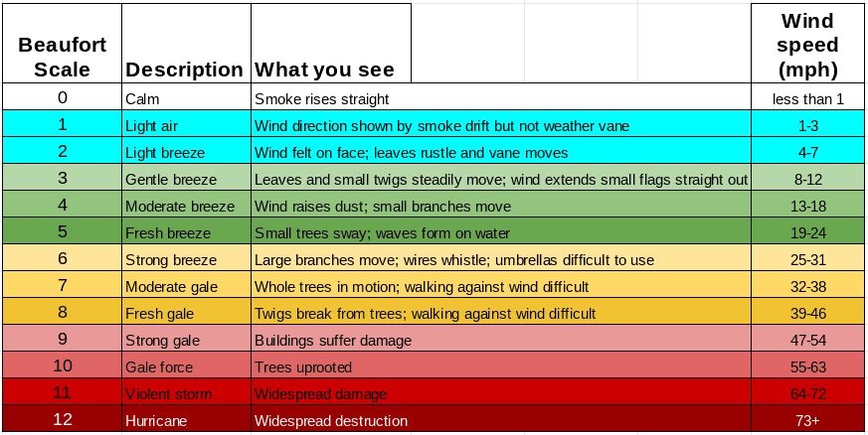This screenshot has height=435, width=868.
Task: Select the dark red 'Hurricane' cell
Action: click(x=186, y=421)
